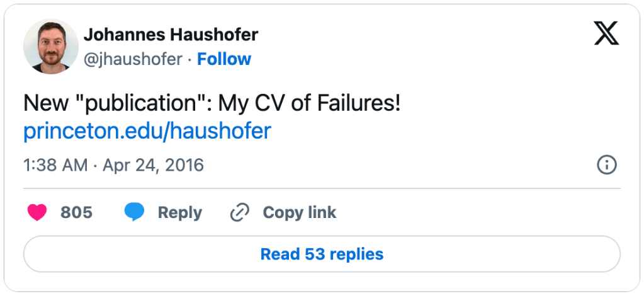Image resolution: width=644 pixels, height=298 pixels.
Task: Click the Apr 24, 2016 date
Action: coord(153,165)
